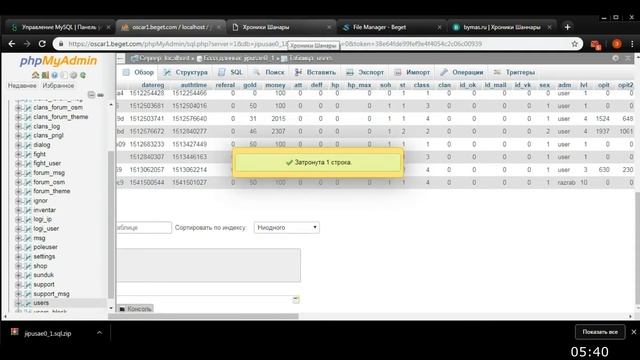Sort by the gold column header

[x=250, y=85]
